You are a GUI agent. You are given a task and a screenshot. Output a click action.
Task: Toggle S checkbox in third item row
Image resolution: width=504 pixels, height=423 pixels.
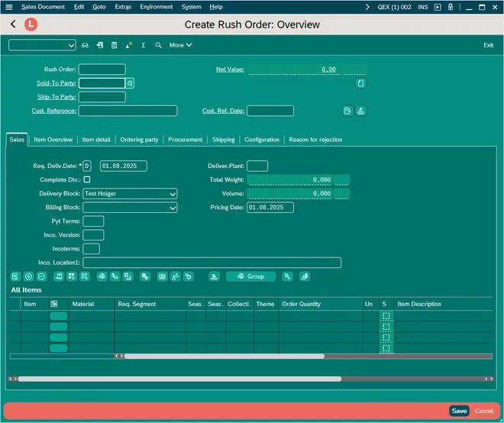(x=386, y=337)
